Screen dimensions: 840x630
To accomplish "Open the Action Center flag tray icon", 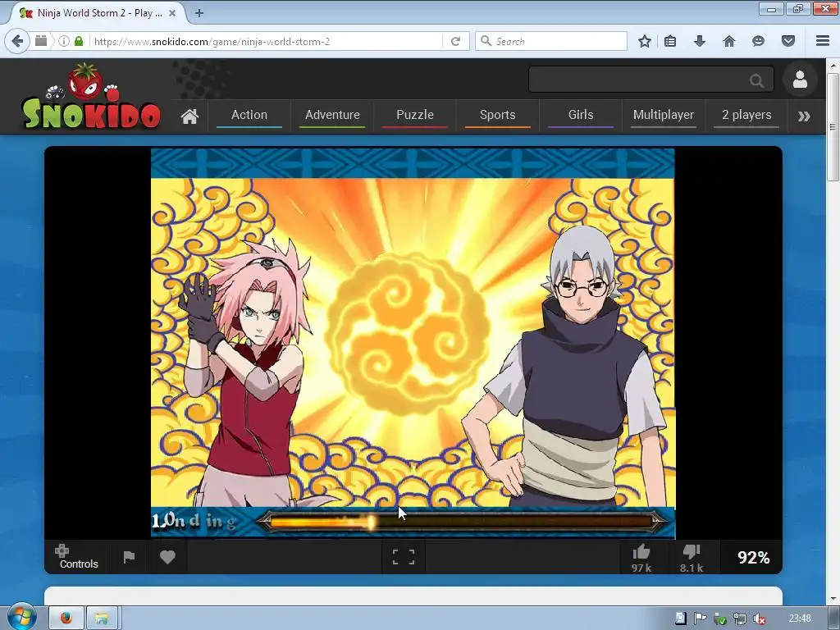I will pyautogui.click(x=700, y=619).
